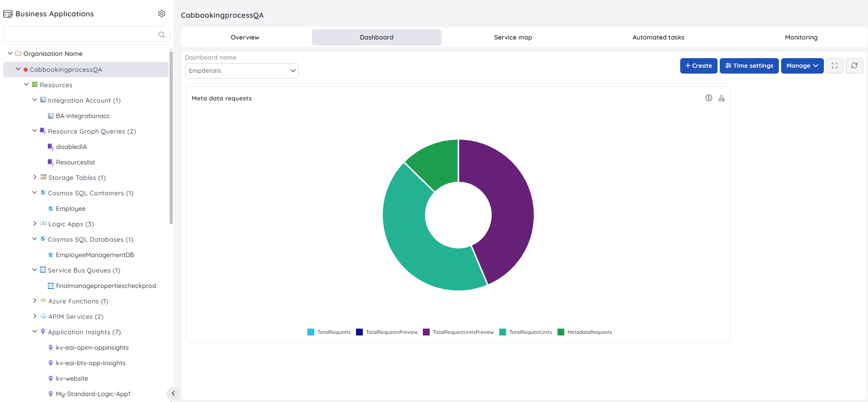The height and width of the screenshot is (402, 868).
Task: Click the Service Bus Queues icon
Action: click(43, 270)
